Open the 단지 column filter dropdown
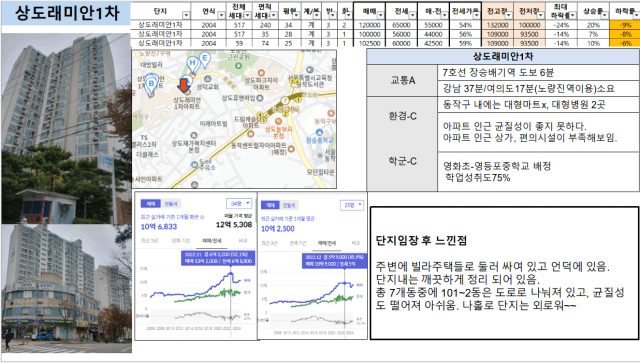640x363 pixels. pos(186,16)
